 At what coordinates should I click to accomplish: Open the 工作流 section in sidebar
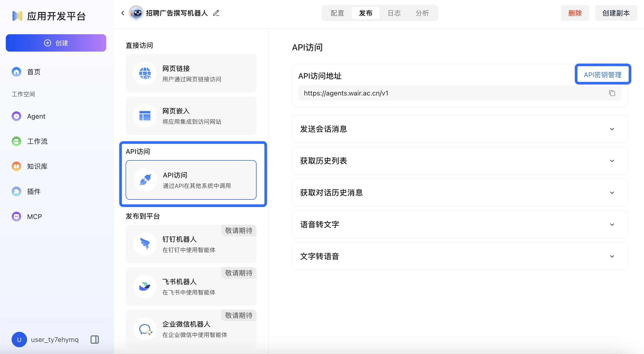[x=37, y=141]
